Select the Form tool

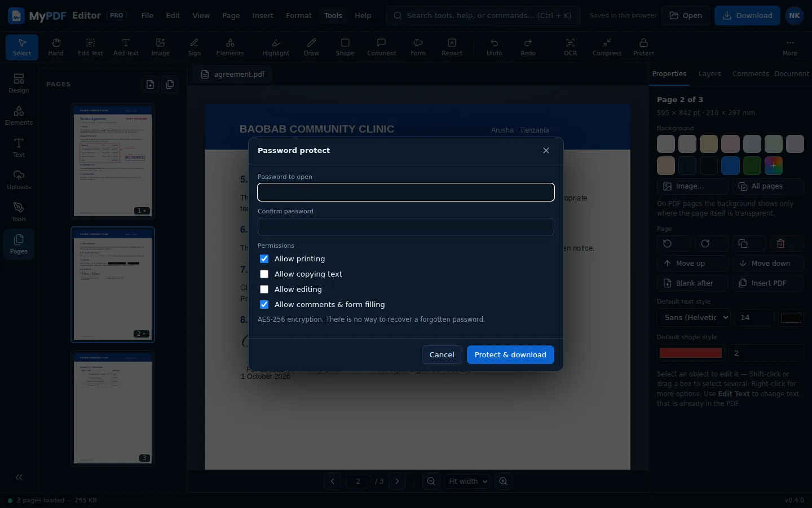tap(418, 47)
